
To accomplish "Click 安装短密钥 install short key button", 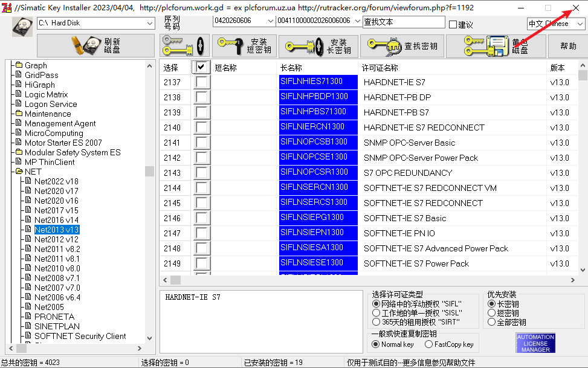I will [245, 46].
